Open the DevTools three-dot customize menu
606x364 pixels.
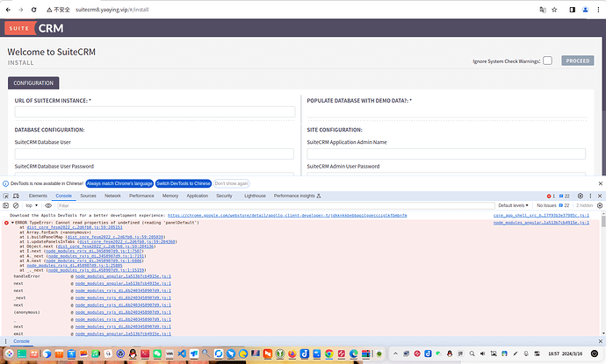(590, 196)
